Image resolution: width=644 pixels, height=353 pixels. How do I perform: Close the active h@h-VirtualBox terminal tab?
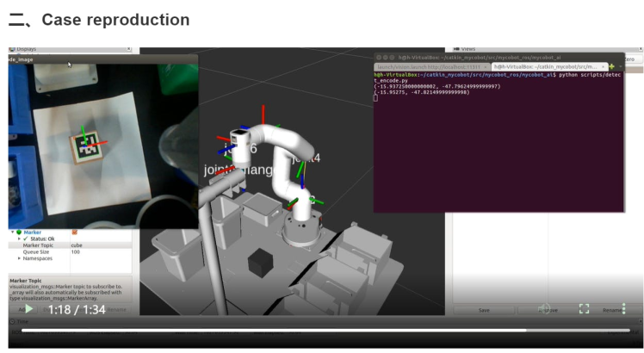(x=603, y=66)
